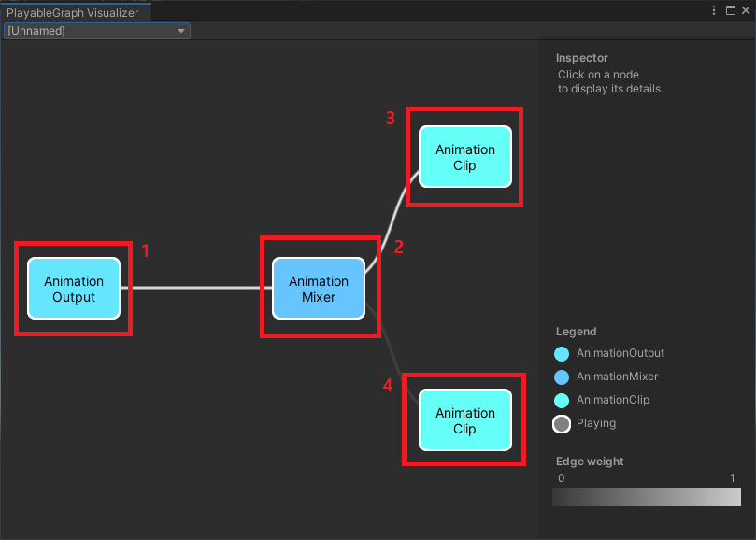The image size is (756, 540).
Task: Click the AnimationClip legend color icon
Action: (x=561, y=400)
